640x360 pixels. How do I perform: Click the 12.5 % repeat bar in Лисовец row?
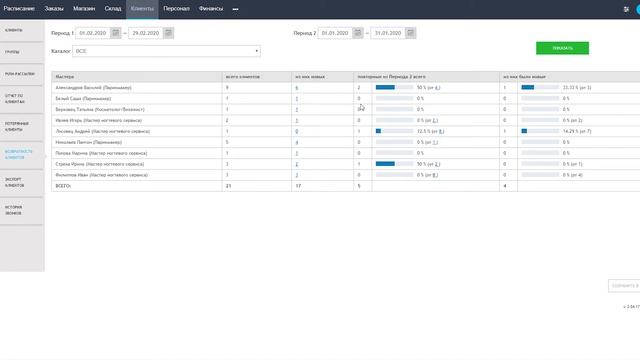click(x=394, y=131)
